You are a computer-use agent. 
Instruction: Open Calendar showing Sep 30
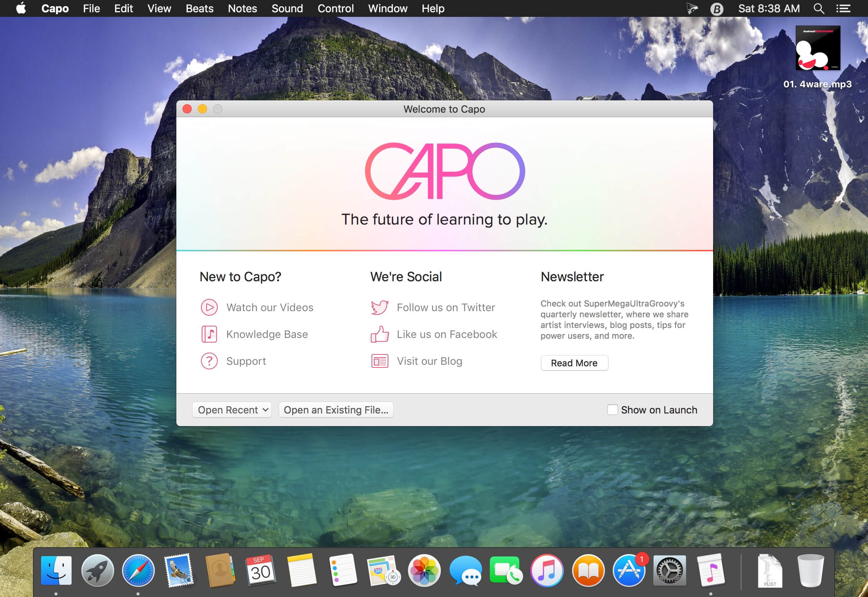coord(261,571)
